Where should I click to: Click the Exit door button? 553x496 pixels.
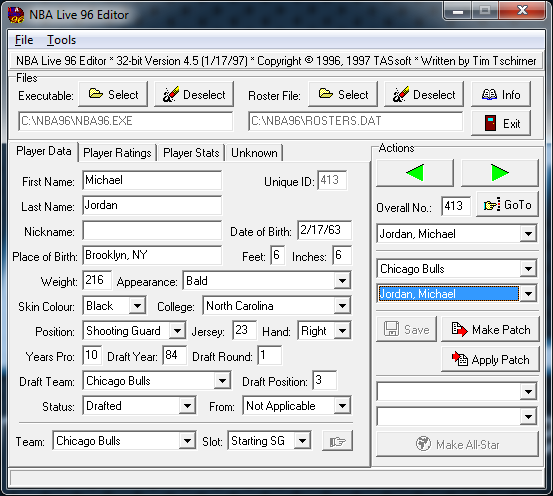[x=501, y=123]
